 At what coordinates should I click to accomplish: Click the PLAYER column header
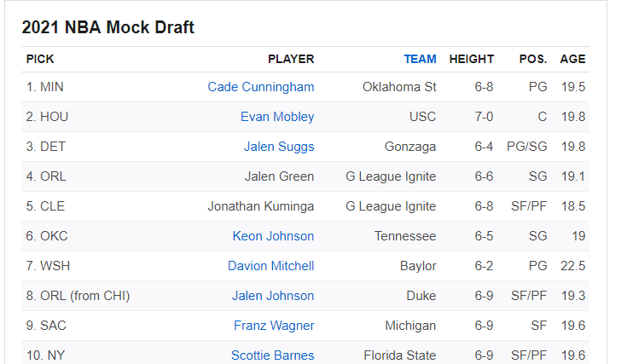291,59
